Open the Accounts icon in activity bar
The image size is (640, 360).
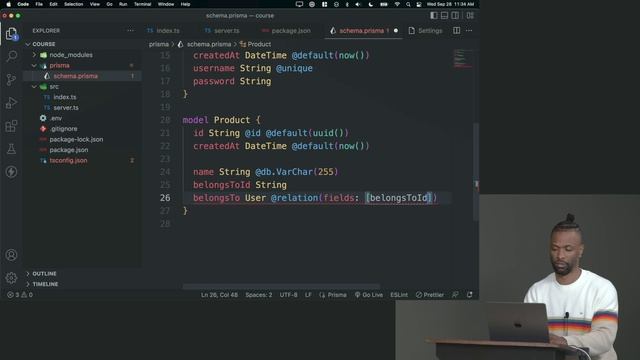tap(11, 255)
